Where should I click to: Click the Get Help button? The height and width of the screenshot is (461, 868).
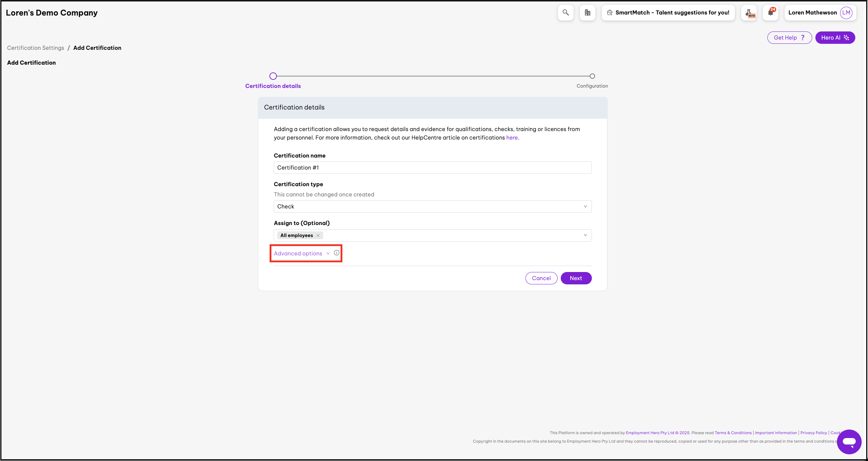tap(789, 38)
